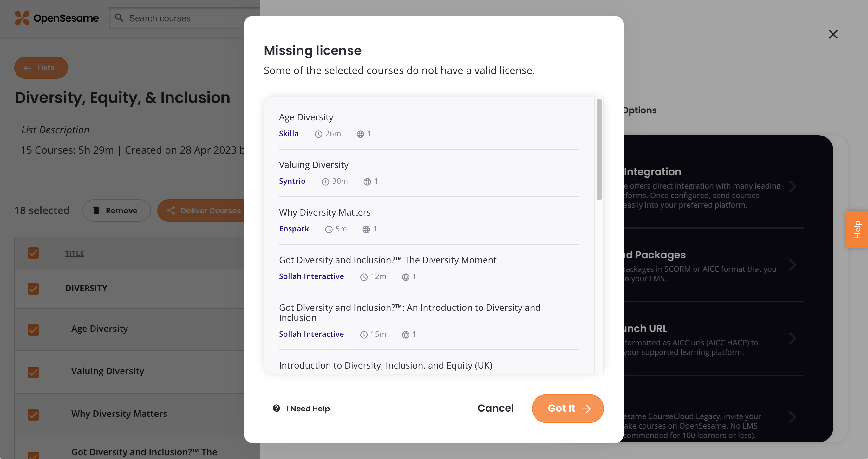Viewport: 868px width, 459px height.
Task: Click clock icon next to 30m
Action: tap(325, 182)
